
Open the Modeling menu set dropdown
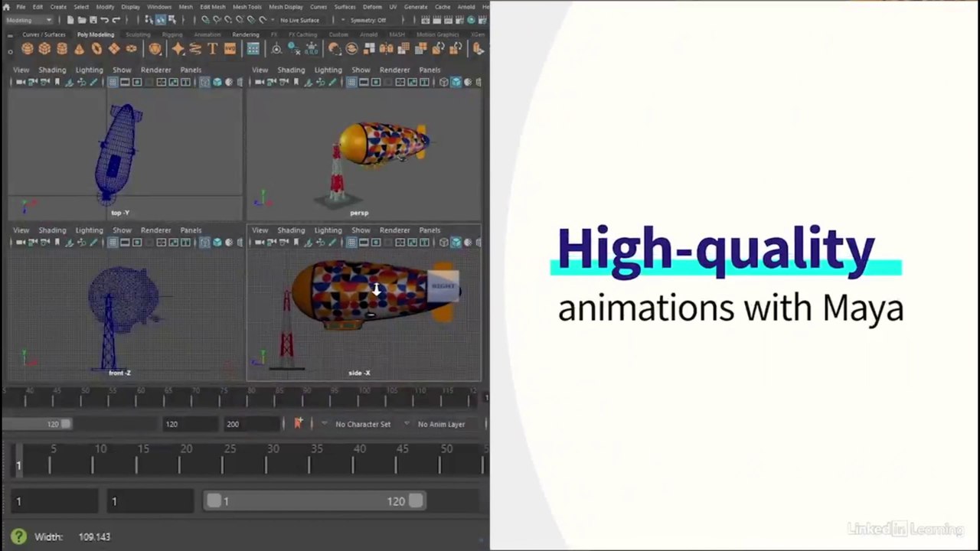point(29,20)
